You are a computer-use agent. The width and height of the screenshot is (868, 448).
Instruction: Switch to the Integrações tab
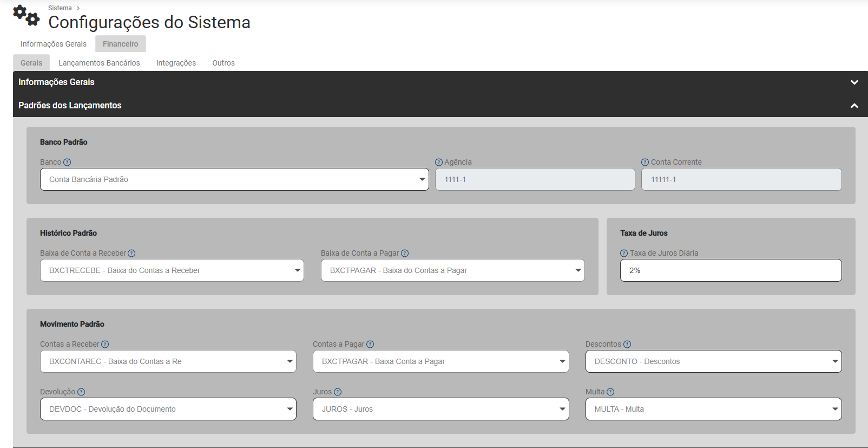(176, 63)
